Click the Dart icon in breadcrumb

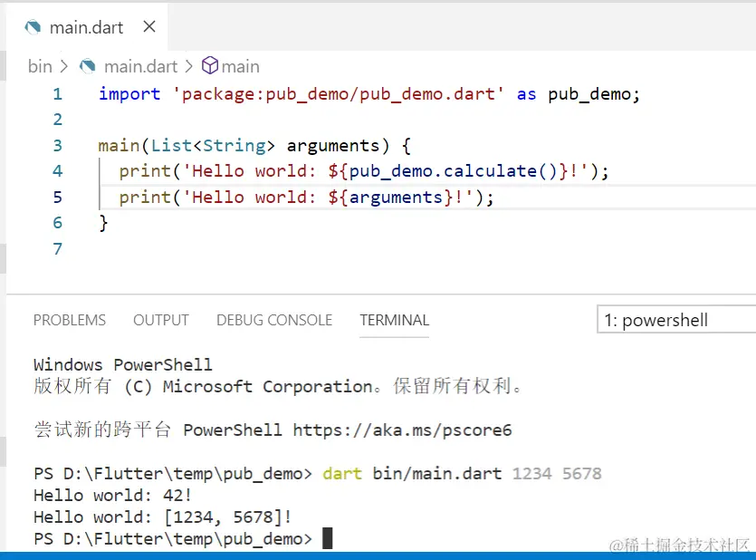(x=87, y=66)
